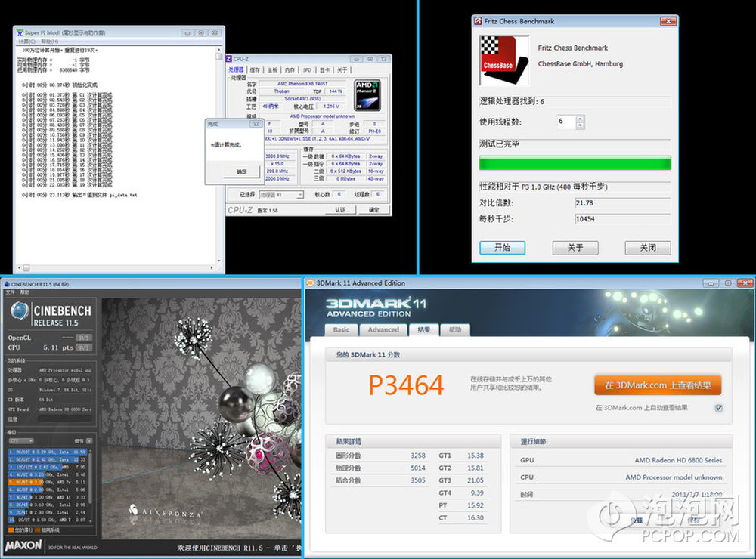Viewport: 756px width, 559px height.
Task: Minimize the Super PI window
Action: pyautogui.click(x=187, y=32)
